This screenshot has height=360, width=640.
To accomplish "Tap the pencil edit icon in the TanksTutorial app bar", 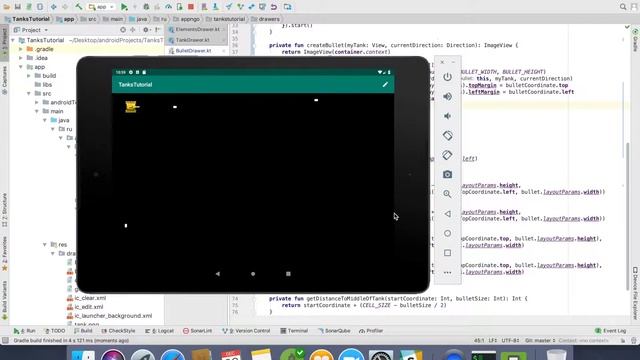I will [385, 84].
